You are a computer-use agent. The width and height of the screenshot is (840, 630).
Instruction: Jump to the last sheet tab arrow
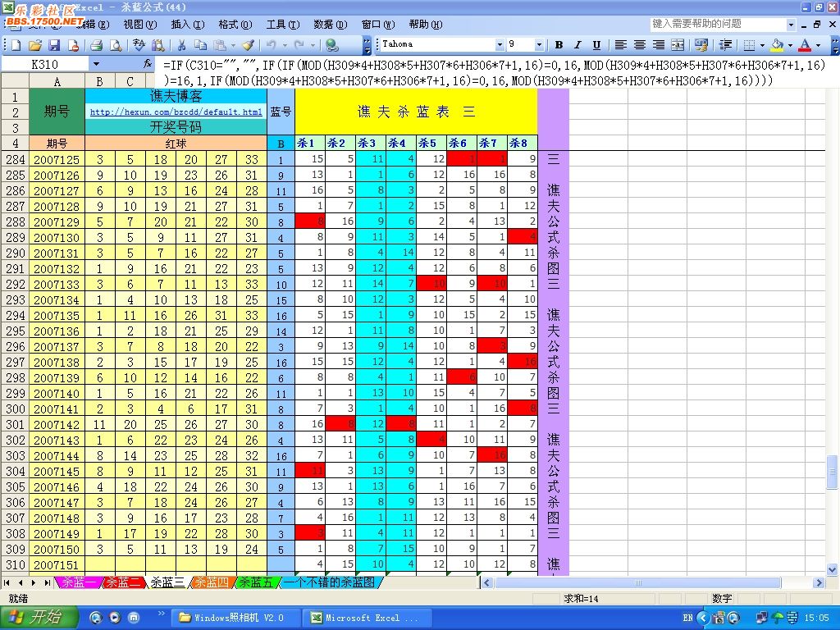(47, 582)
